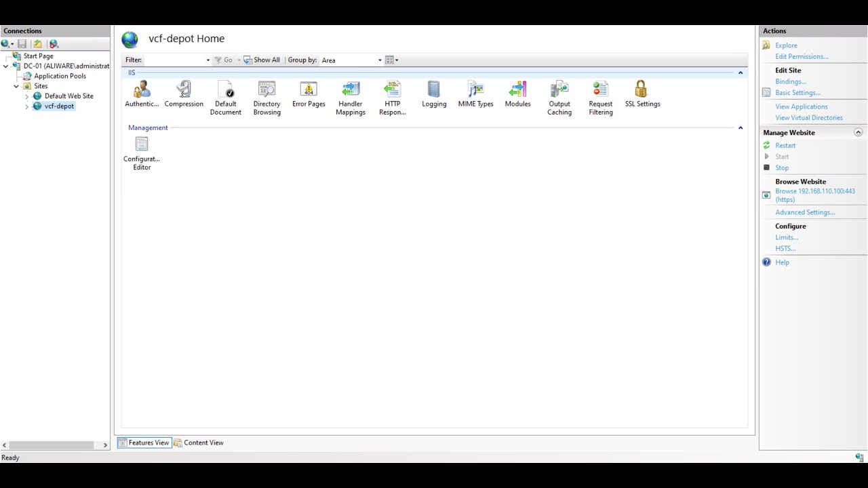This screenshot has width=868, height=488.
Task: Open the Logging feature
Action: pyautogui.click(x=434, y=94)
